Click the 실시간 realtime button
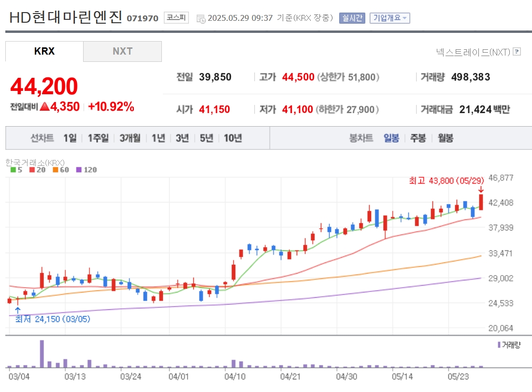The width and height of the screenshot is (532, 392). (x=352, y=18)
